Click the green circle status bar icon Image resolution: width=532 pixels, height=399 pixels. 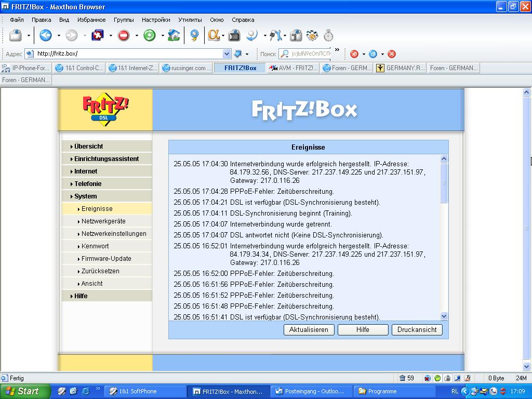pos(437,378)
